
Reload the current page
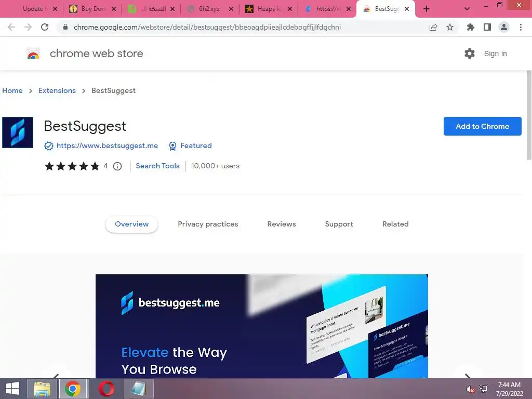tap(45, 27)
